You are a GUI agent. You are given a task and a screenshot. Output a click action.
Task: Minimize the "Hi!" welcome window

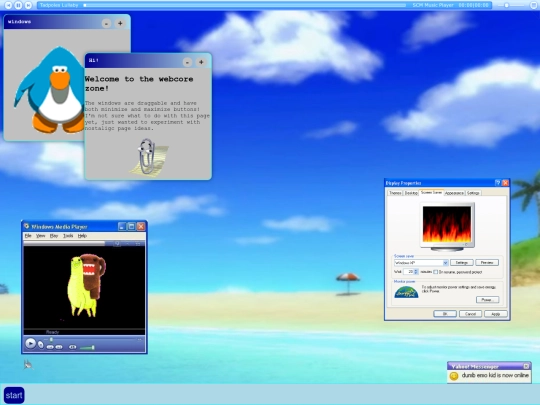(x=187, y=62)
